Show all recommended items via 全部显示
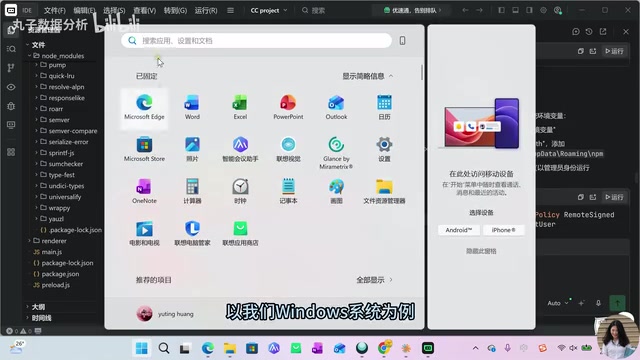 point(374,280)
